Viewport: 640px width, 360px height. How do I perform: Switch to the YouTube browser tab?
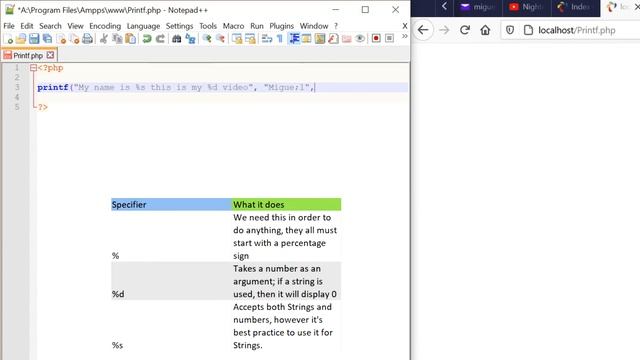click(527, 7)
